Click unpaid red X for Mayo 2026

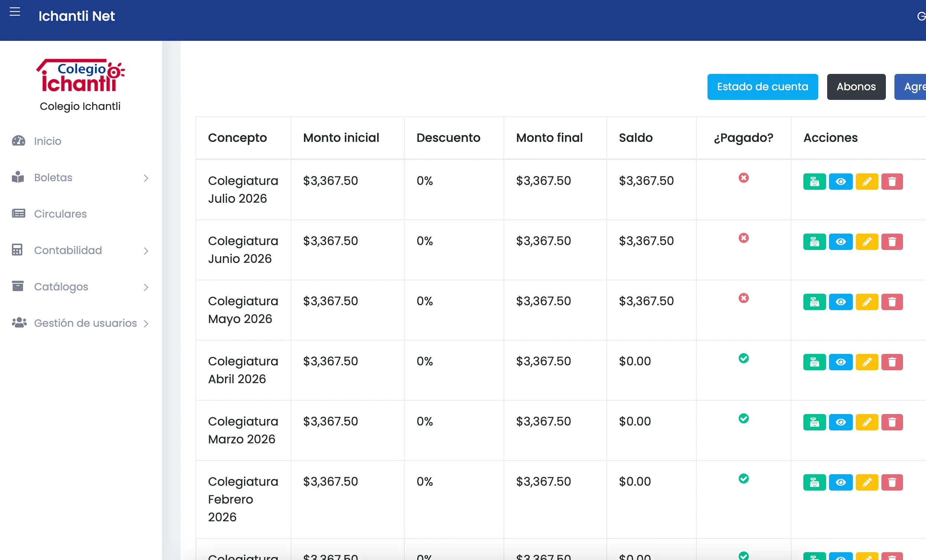743,298
